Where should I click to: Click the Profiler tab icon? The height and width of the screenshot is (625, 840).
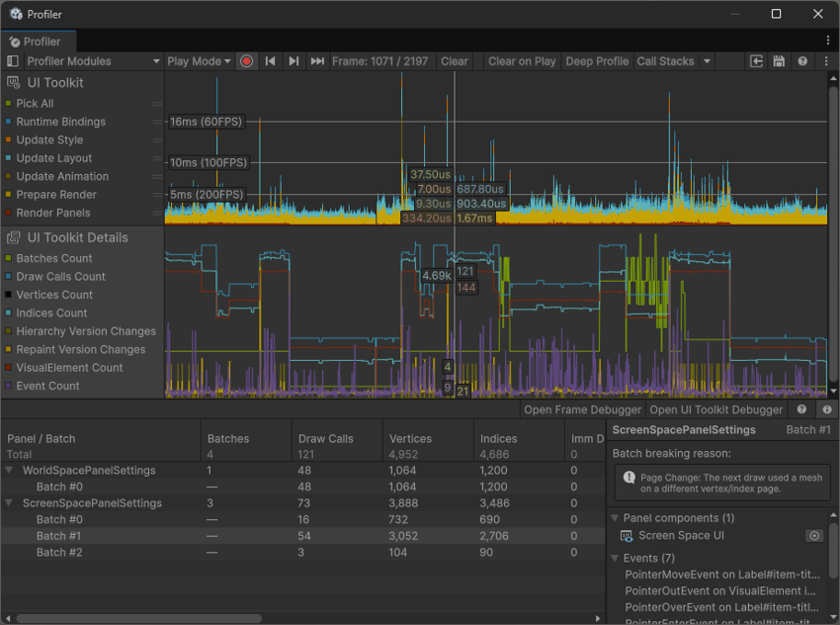[x=15, y=42]
